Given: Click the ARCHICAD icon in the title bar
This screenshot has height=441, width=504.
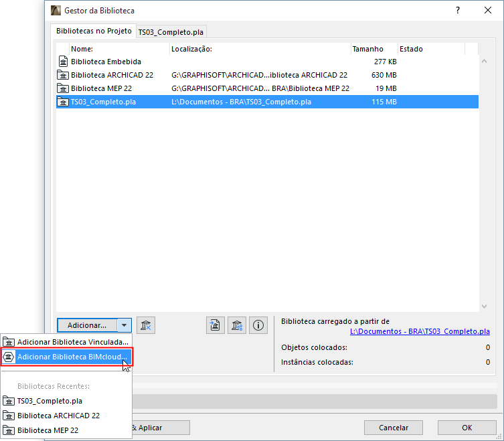Looking at the screenshot, I should coord(56,10).
